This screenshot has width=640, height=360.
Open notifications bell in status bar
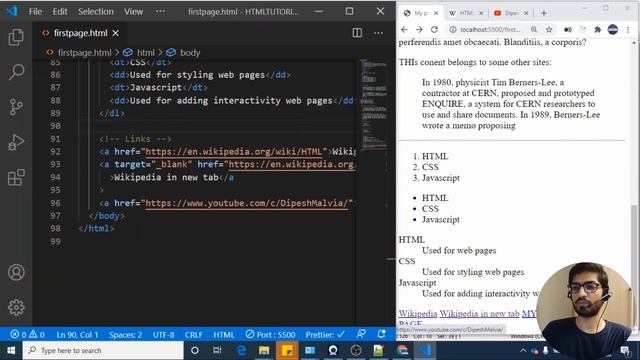[x=381, y=334]
